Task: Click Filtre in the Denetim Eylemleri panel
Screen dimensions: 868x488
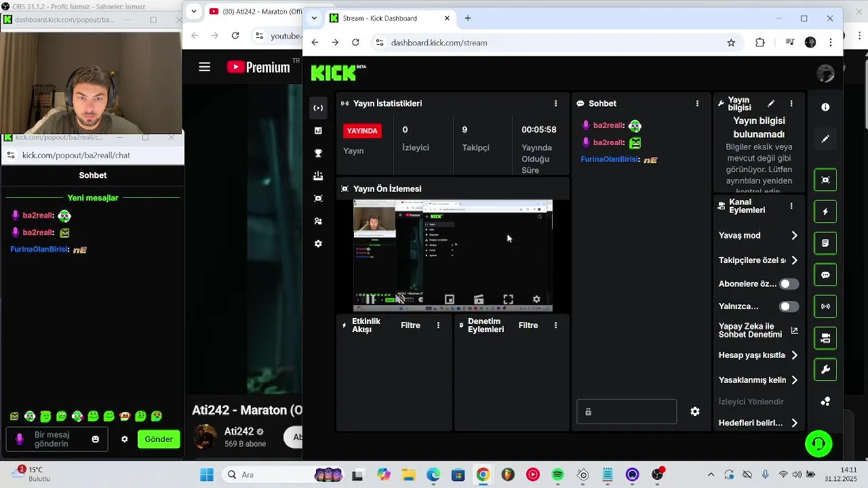Action: 528,325
